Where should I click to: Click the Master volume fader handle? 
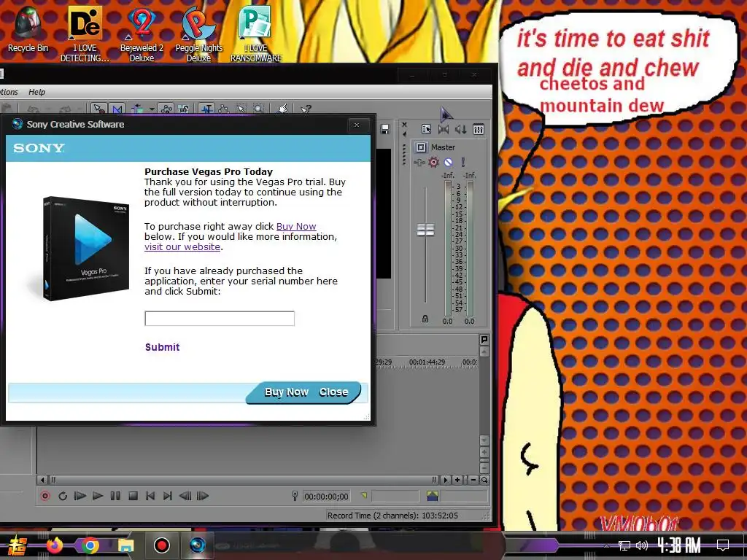425,230
